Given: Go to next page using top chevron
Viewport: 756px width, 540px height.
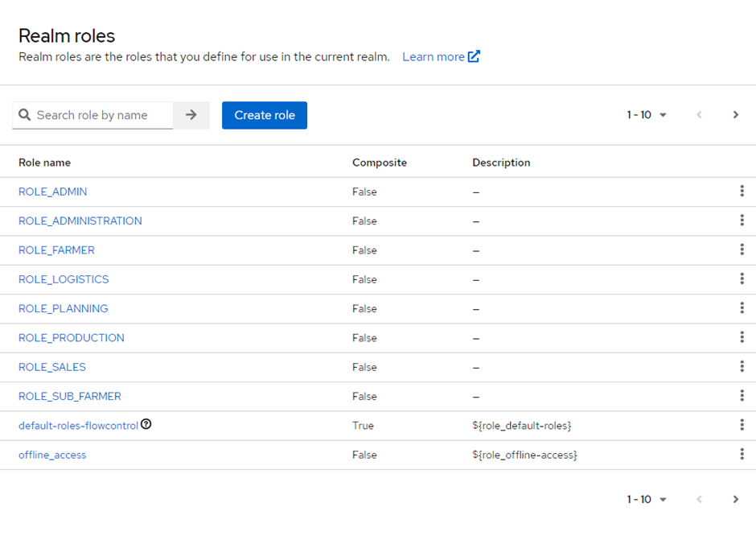Looking at the screenshot, I should pos(735,115).
